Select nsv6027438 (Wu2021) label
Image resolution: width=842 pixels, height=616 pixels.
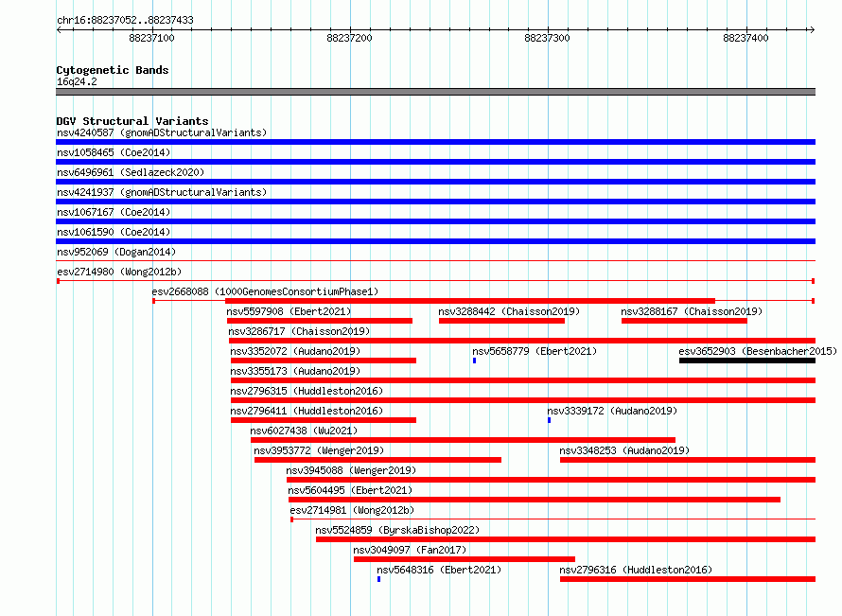pyautogui.click(x=304, y=431)
